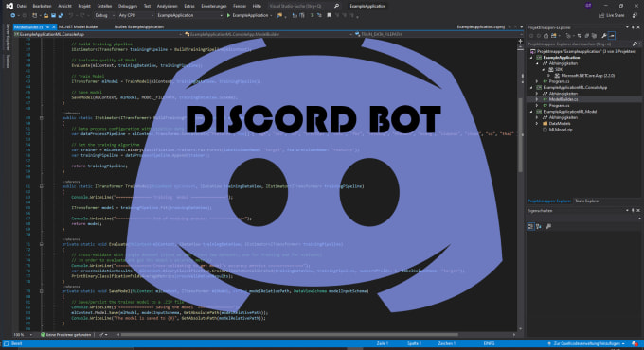Open the Debuggen menu

[128, 6]
